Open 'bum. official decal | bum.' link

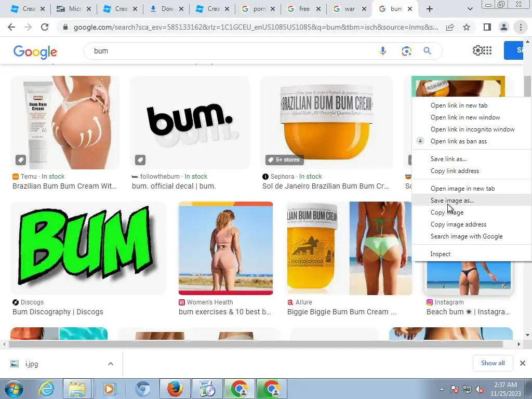coord(174,186)
